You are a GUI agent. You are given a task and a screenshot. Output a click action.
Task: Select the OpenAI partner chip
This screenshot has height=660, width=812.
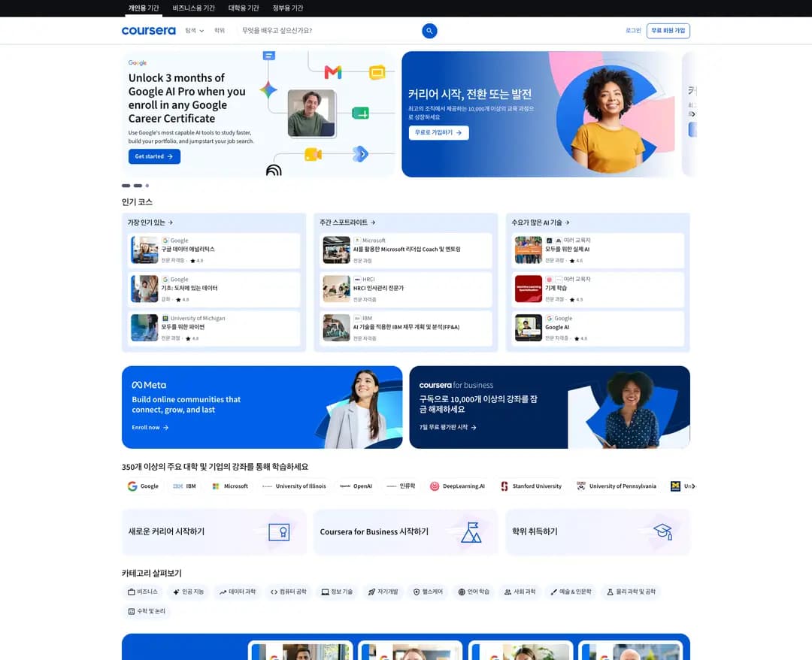coord(356,486)
